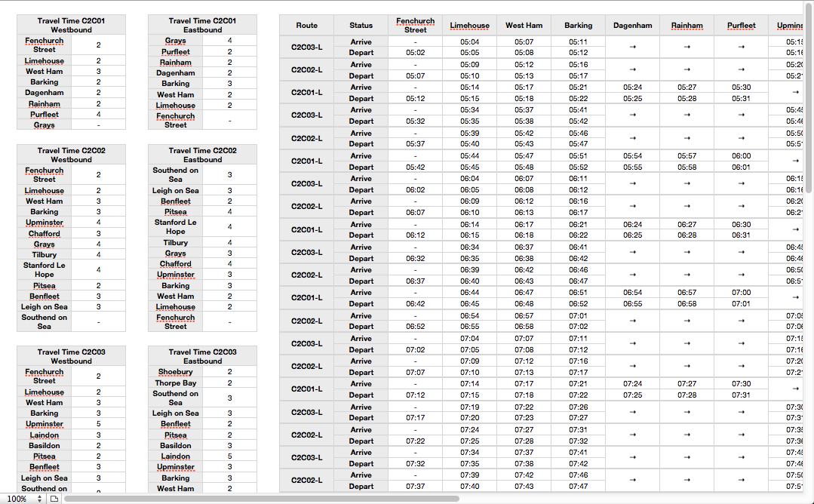Select the 05:28 Rainham departure cell

point(687,98)
